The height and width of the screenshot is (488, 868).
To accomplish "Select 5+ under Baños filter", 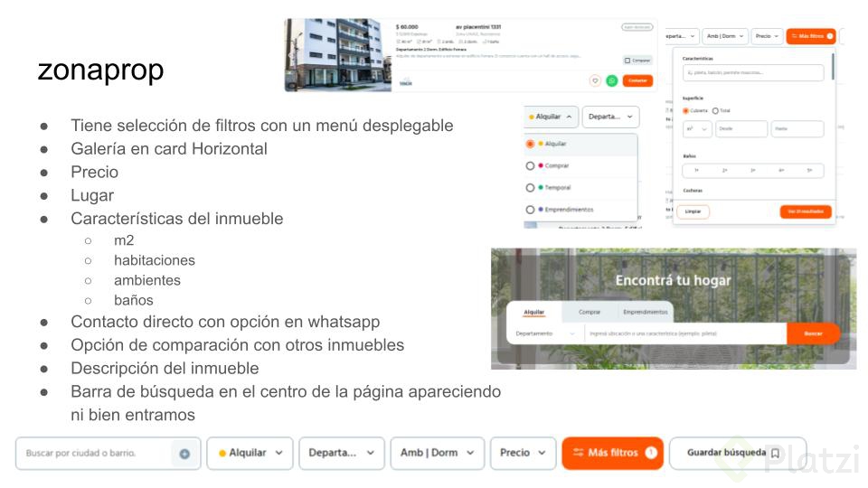I will click(x=809, y=171).
